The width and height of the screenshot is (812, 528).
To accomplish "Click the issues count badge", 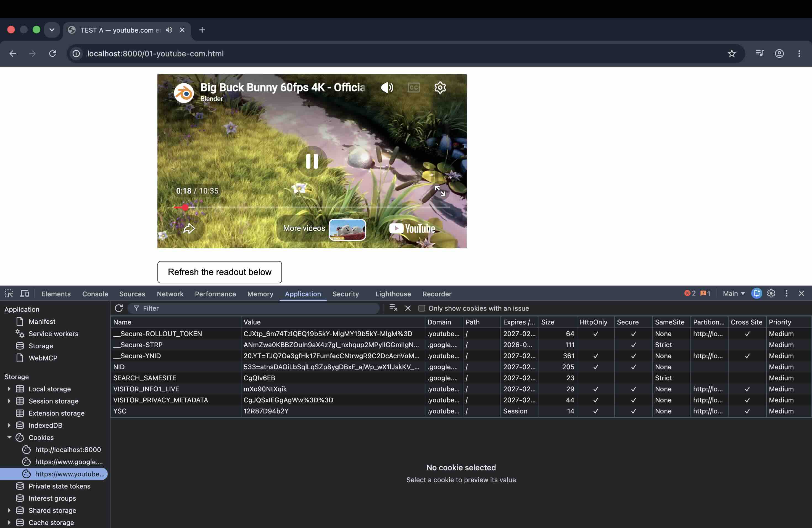I will [705, 293].
